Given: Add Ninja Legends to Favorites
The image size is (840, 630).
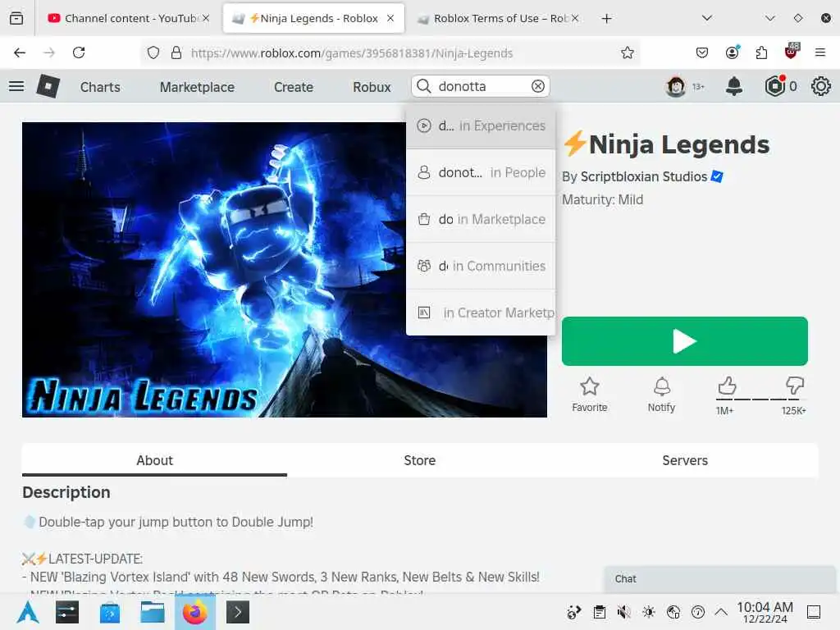Looking at the screenshot, I should tap(589, 395).
